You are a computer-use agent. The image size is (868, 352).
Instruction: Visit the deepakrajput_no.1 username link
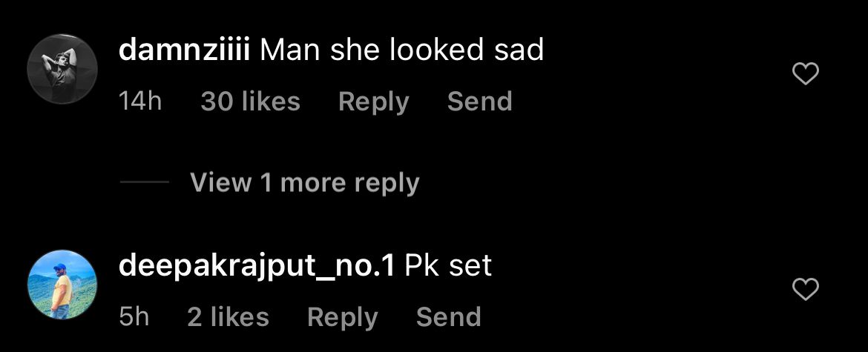[257, 266]
